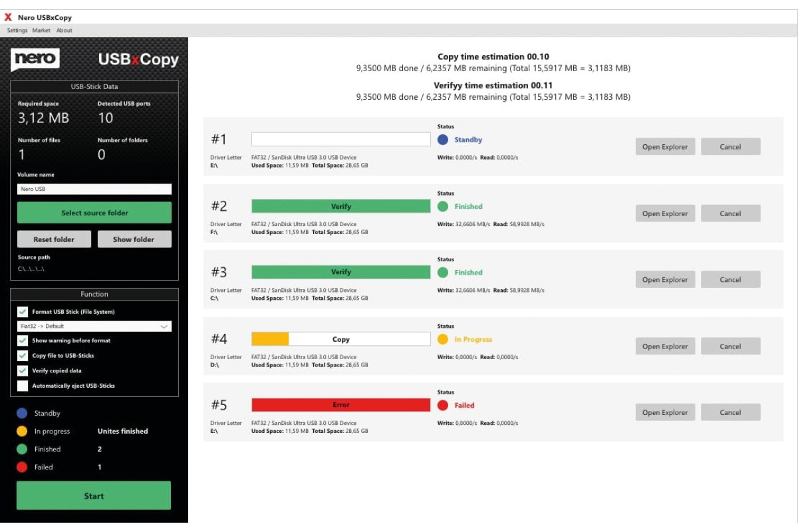Cancel the operation for drive #2
This screenshot has width=798, height=532.
click(x=730, y=213)
